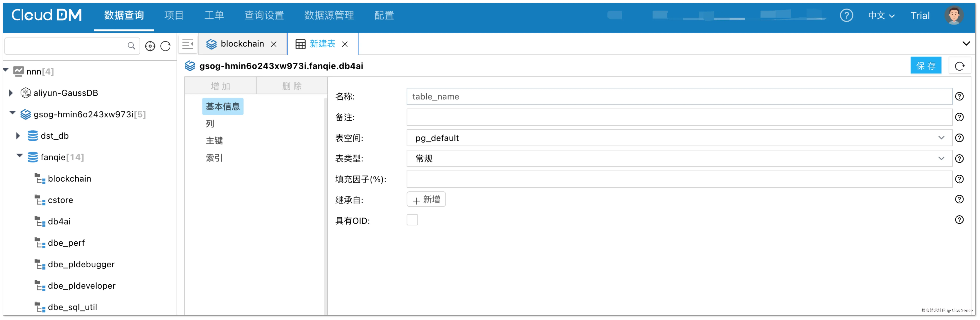
Task: Open the 表类型 常规 dropdown
Action: coord(941,159)
